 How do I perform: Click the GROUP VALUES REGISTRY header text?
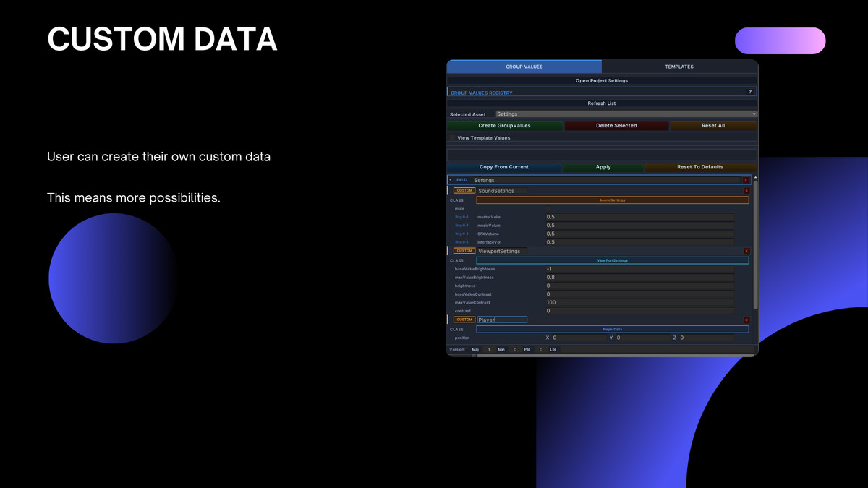coord(482,93)
